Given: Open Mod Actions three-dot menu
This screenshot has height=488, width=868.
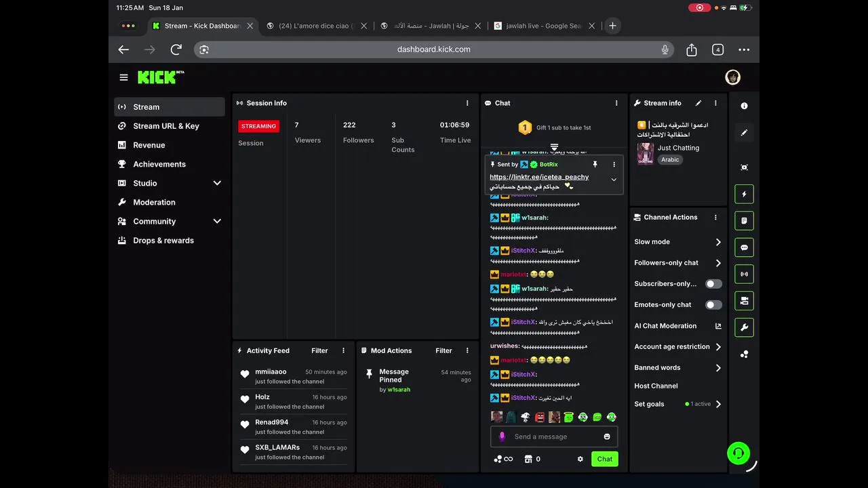Looking at the screenshot, I should coord(467,350).
